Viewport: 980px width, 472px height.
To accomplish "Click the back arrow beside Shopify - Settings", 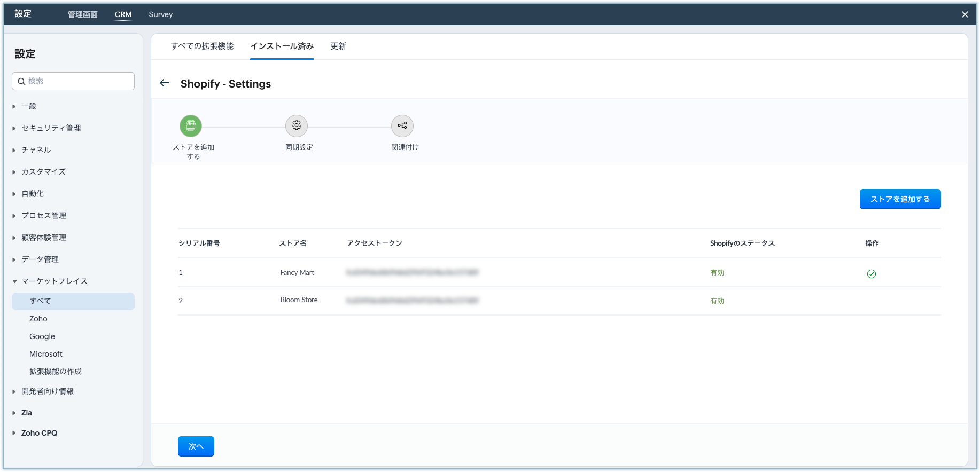I will (165, 83).
